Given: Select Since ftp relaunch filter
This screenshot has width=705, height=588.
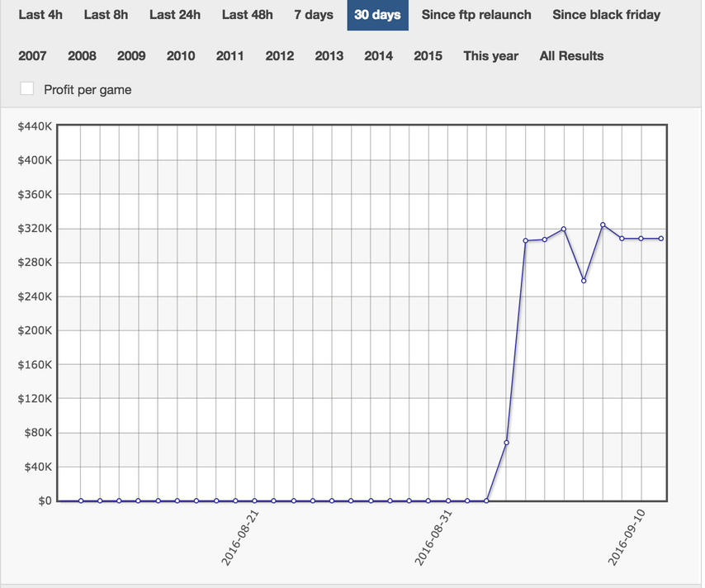Looking at the screenshot, I should [476, 15].
